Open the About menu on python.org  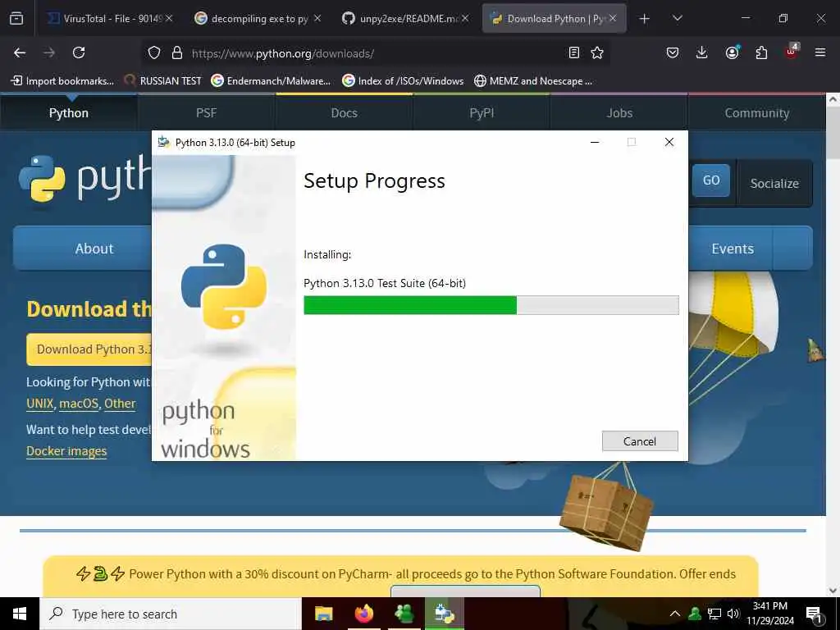[x=83, y=248]
